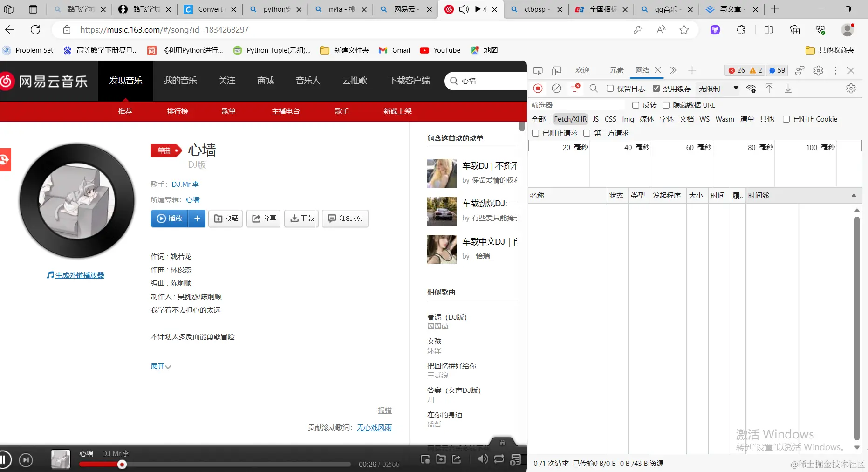Click the 收藏 button
868x472 pixels.
(226, 219)
